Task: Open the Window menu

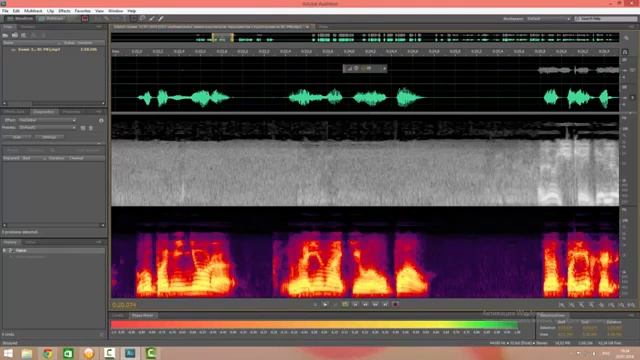Action: [x=116, y=11]
